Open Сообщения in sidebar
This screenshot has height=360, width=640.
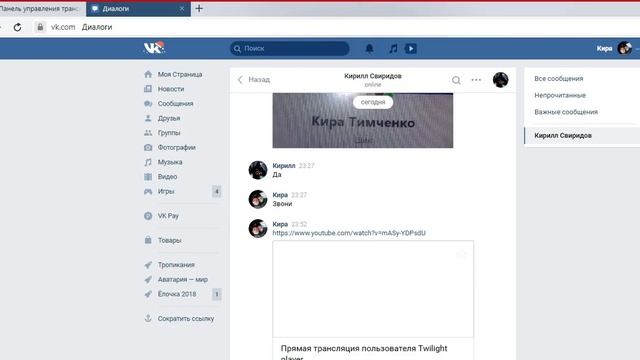[176, 104]
